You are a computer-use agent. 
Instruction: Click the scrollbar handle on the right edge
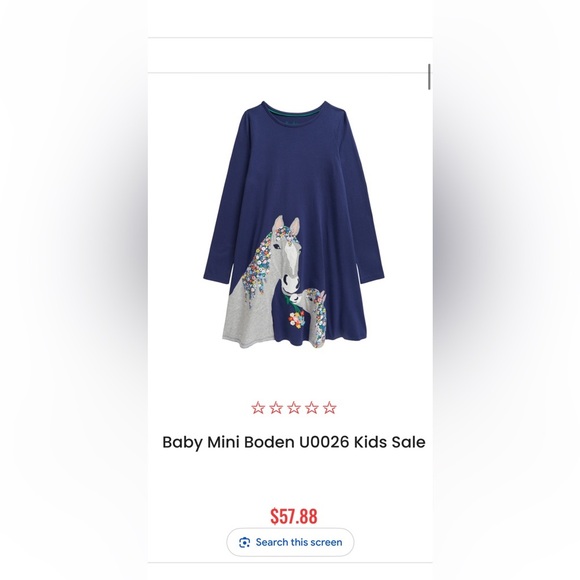tap(429, 77)
